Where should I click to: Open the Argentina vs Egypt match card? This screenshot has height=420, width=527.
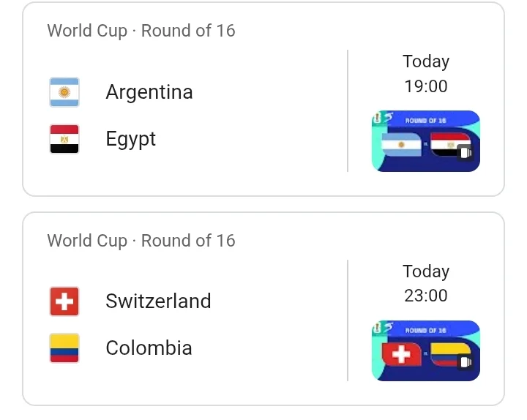coord(263,99)
